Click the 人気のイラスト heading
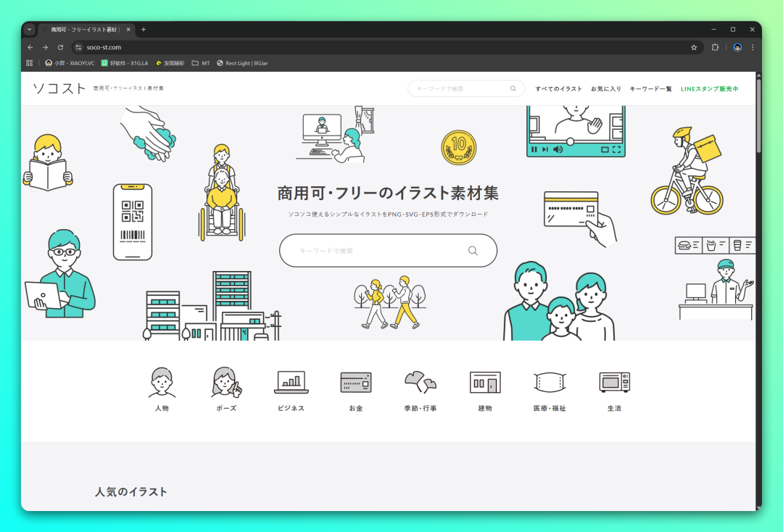This screenshot has width=783, height=532. click(x=130, y=491)
